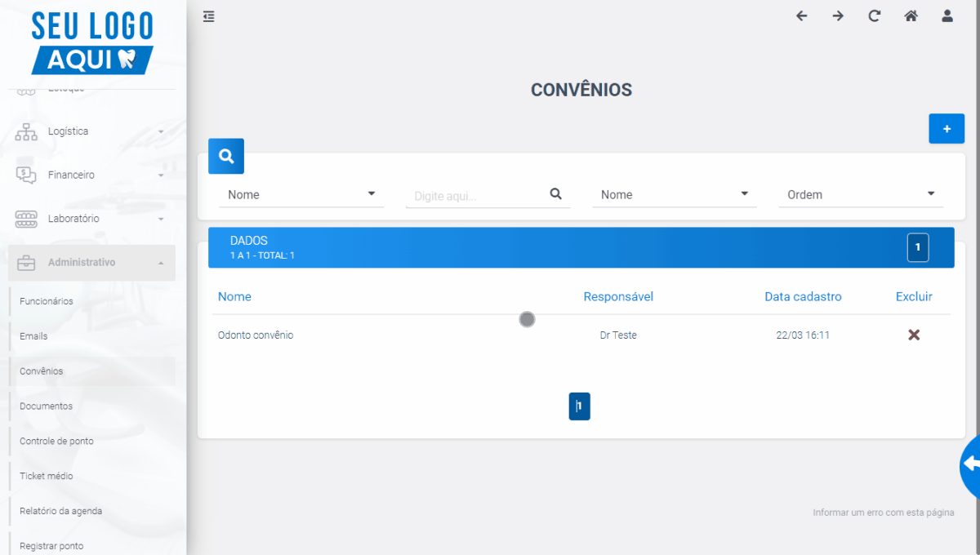980x555 pixels.
Task: Click the blue search magnifier button
Action: 226,156
